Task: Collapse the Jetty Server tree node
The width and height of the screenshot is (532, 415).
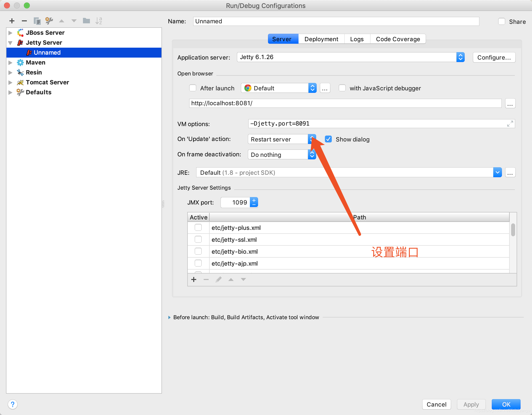Action: [x=10, y=43]
